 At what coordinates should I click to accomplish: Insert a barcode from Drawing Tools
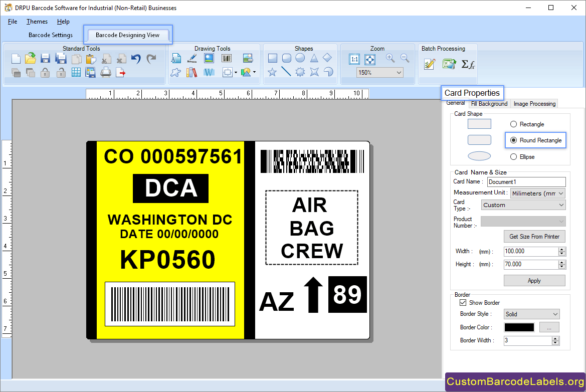[227, 58]
